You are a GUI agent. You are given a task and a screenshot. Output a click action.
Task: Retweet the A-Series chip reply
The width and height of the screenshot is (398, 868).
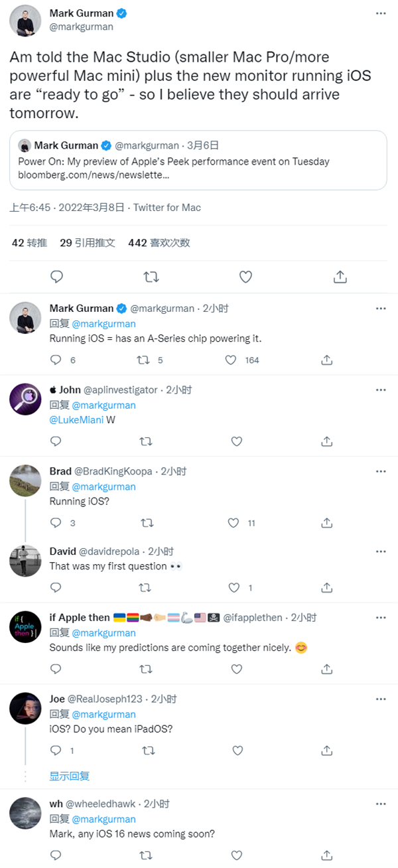(x=143, y=360)
